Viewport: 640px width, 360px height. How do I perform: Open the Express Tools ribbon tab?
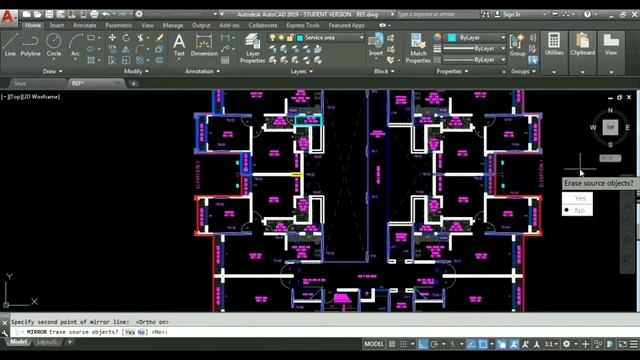(302, 25)
